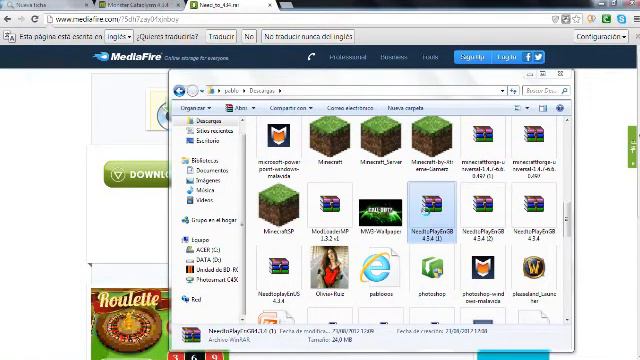Open Explorer help question mark icon
This screenshot has width=640, height=360.
coord(560,108)
